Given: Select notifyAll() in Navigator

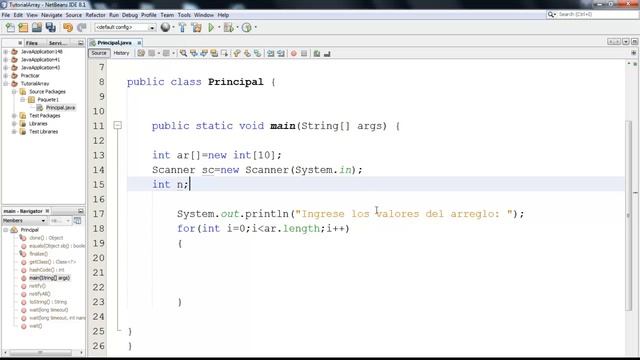Looking at the screenshot, I should click(40, 294).
